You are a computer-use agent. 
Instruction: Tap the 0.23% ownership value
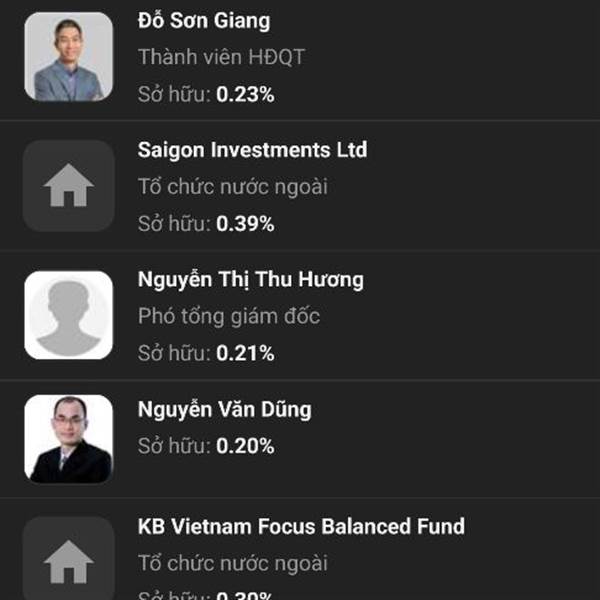point(245,95)
